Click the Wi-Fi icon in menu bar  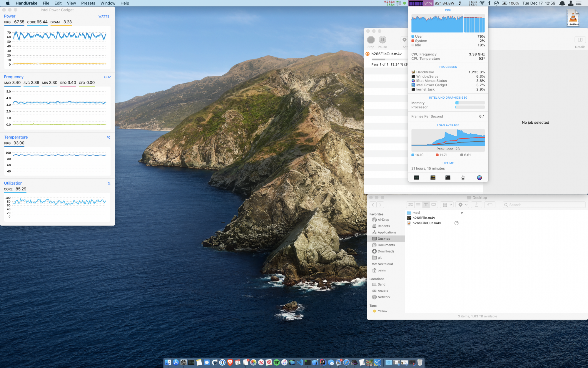pos(482,3)
